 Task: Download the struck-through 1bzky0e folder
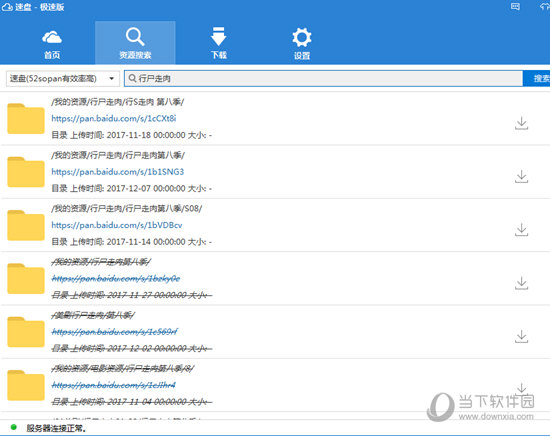(522, 283)
